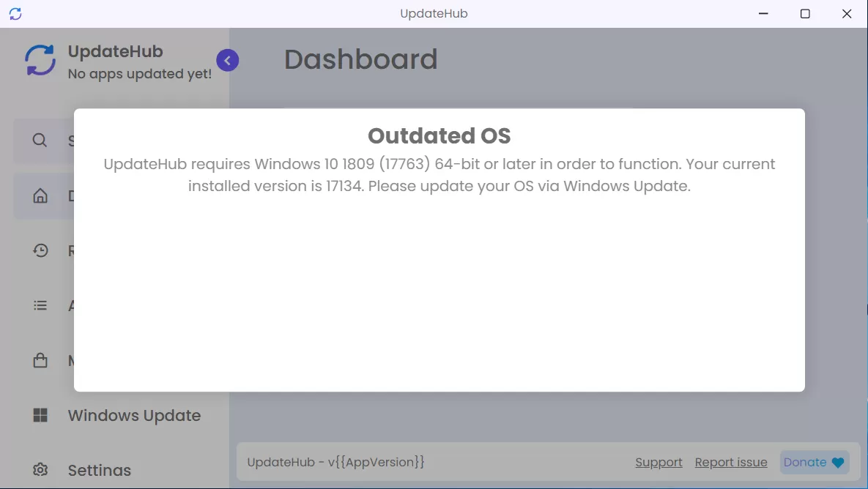The width and height of the screenshot is (868, 489).
Task: Select the apps list icon in sidebar
Action: (x=40, y=305)
